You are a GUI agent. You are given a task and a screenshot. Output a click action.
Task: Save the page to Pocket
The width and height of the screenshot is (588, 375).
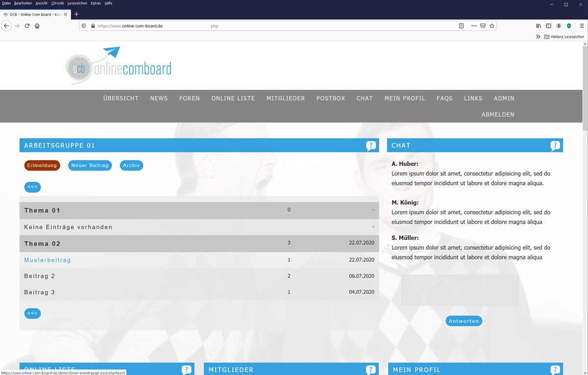pyautogui.click(x=483, y=26)
